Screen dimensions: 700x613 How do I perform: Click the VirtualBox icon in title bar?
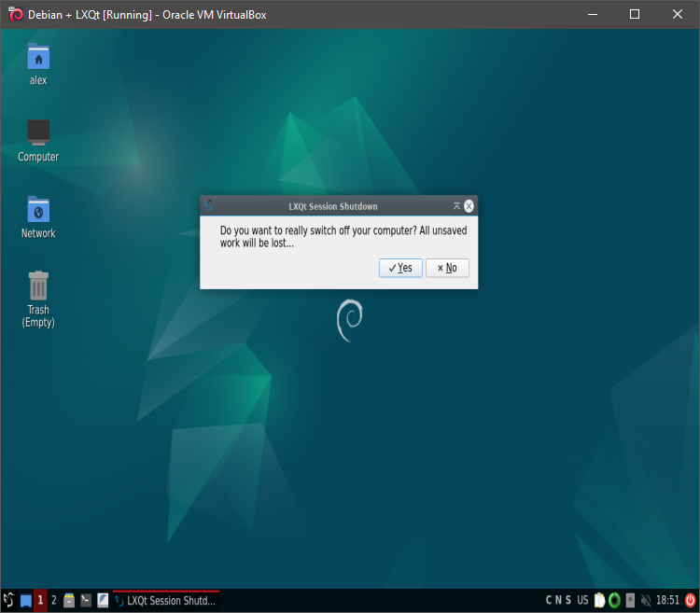(15, 14)
